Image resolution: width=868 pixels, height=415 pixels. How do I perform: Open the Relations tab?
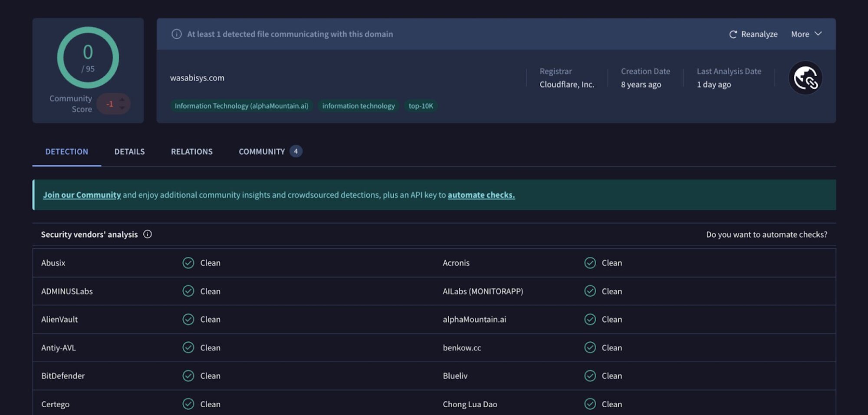click(x=191, y=151)
